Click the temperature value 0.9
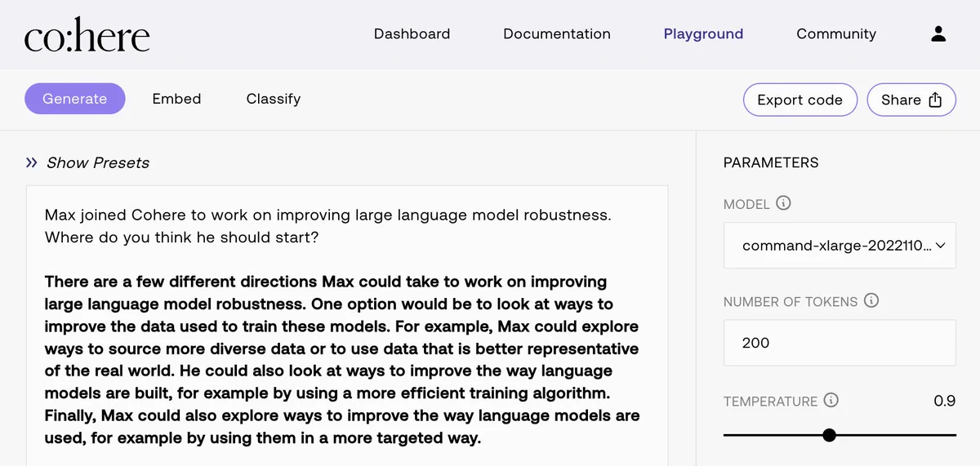Image resolution: width=980 pixels, height=466 pixels. (945, 401)
